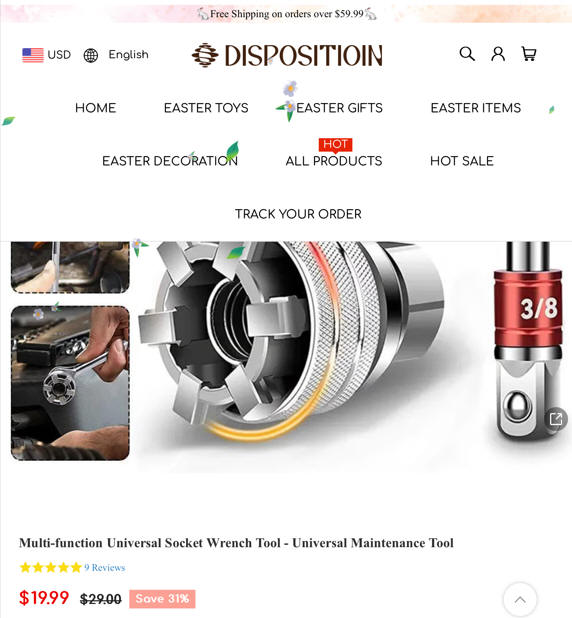This screenshot has height=618, width=572.
Task: Click Track Your Order link
Action: [298, 214]
